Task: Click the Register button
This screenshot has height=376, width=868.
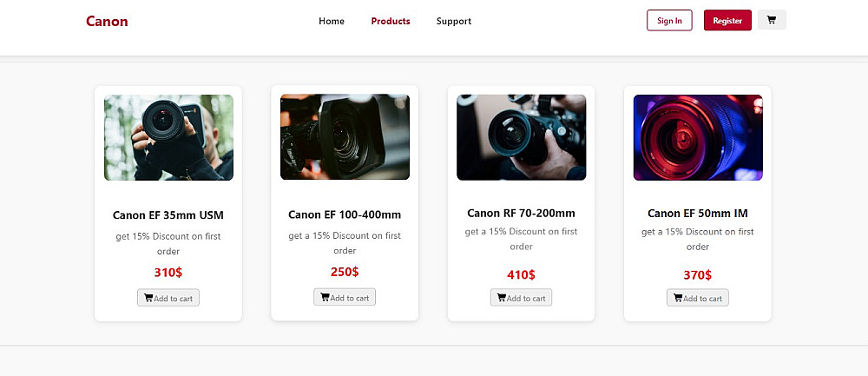Action: [x=727, y=21]
